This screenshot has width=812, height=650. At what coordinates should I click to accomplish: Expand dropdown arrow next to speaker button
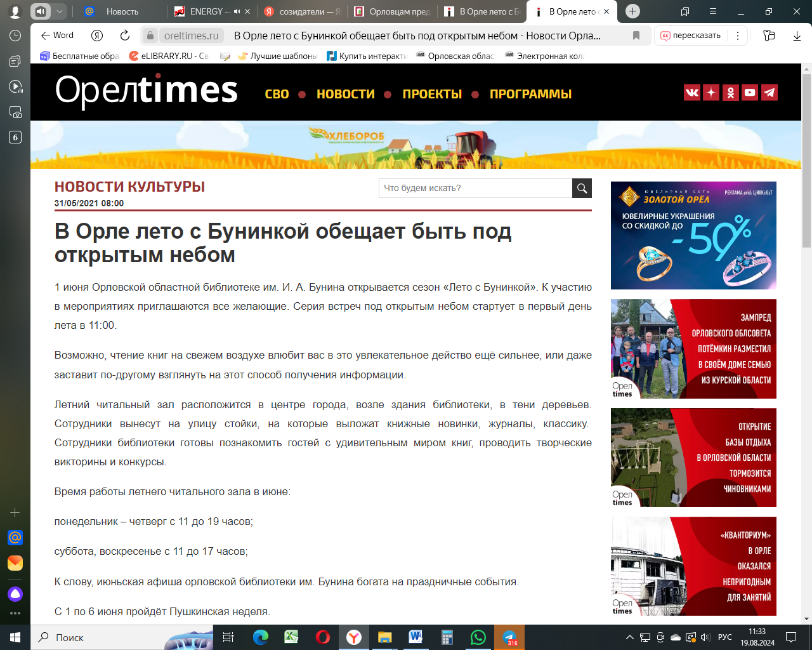59,11
